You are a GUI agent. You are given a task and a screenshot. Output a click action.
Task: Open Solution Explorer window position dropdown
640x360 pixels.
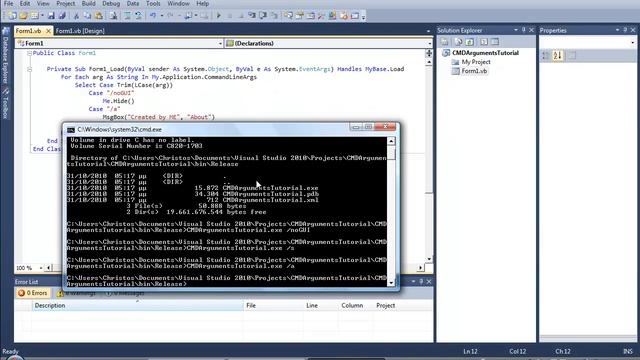click(516, 30)
